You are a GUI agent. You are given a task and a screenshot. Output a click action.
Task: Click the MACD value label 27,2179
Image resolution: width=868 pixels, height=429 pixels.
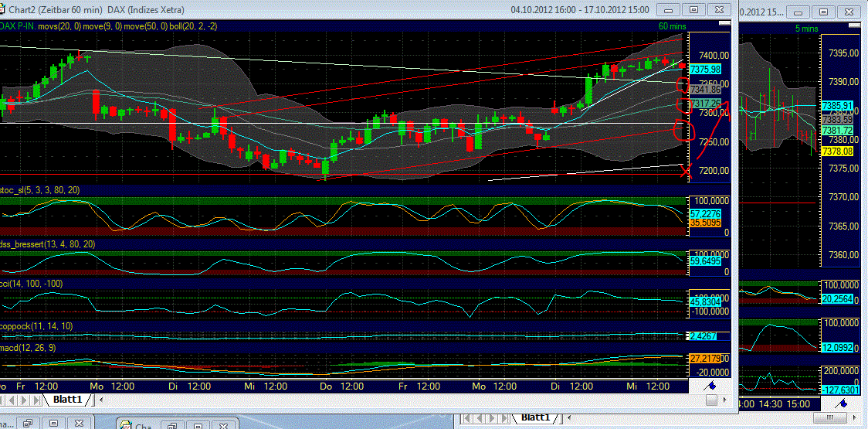[706, 359]
